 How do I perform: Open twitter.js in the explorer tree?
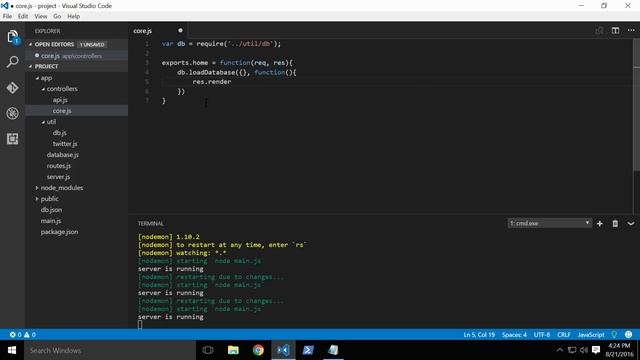click(65, 144)
